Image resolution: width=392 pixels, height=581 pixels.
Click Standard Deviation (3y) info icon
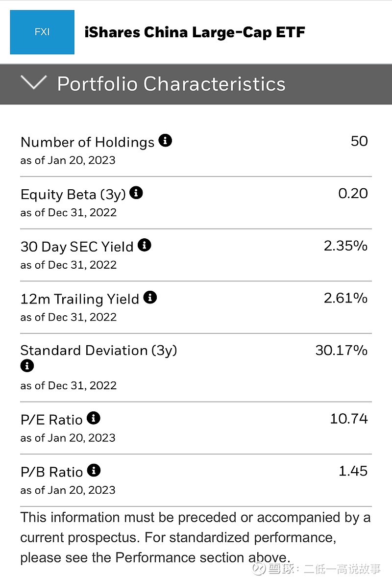(x=27, y=366)
